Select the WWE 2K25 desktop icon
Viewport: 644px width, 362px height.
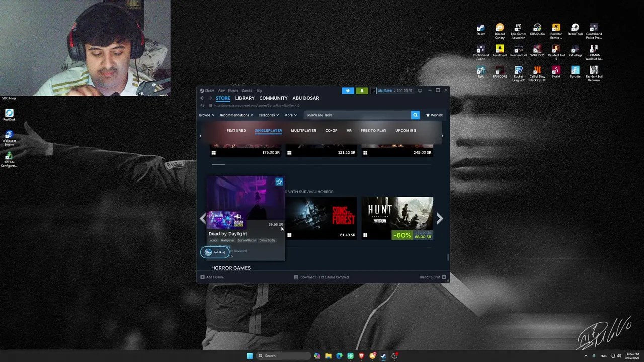click(537, 51)
